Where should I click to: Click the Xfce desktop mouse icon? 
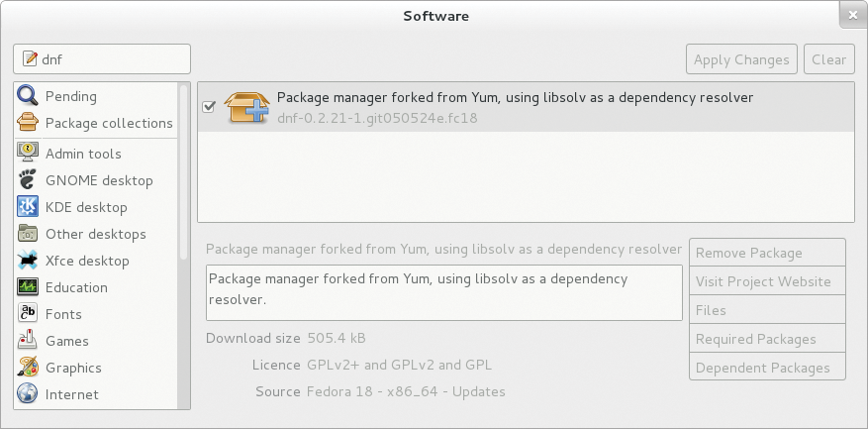pos(28,260)
